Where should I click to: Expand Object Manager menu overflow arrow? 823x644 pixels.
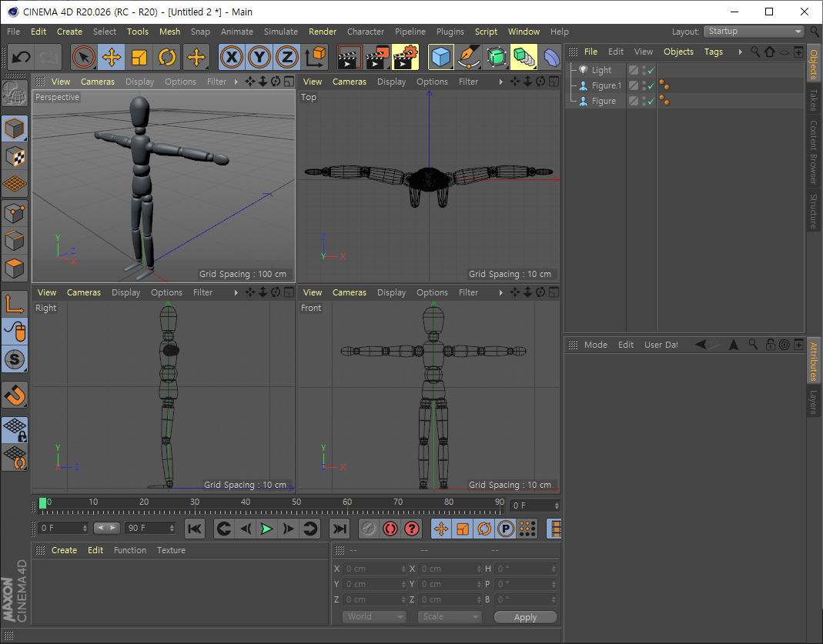(740, 52)
